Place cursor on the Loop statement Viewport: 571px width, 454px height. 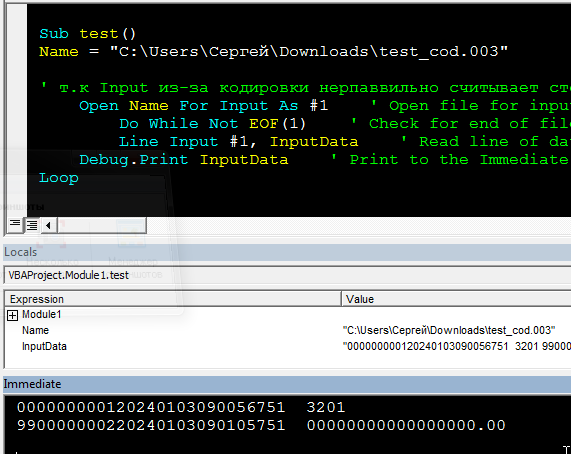click(x=59, y=178)
